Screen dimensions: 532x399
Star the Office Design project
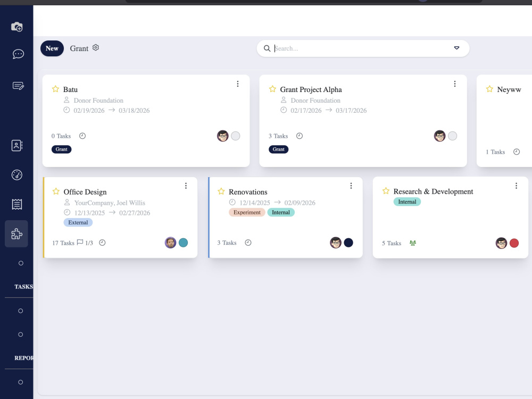point(56,192)
